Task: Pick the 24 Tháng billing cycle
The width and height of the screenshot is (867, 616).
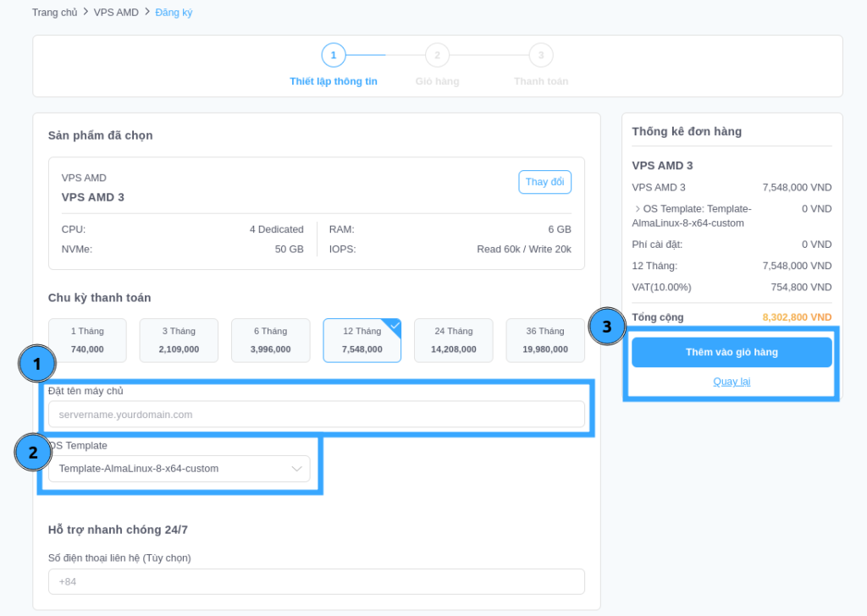Action: [x=453, y=340]
